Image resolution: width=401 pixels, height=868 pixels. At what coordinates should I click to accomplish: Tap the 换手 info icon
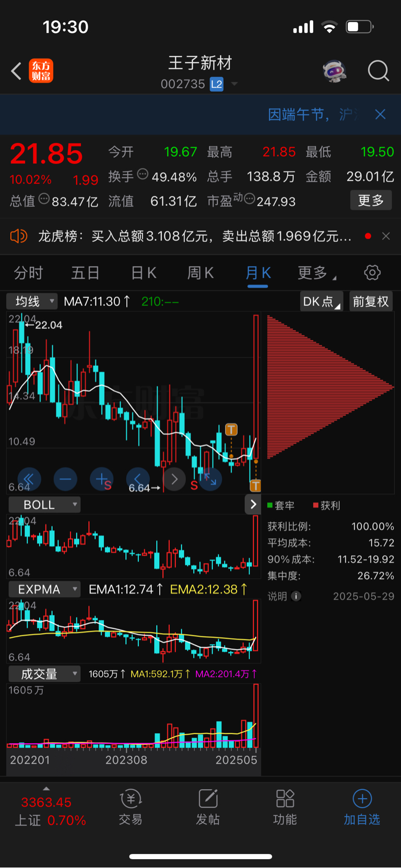[x=143, y=174]
